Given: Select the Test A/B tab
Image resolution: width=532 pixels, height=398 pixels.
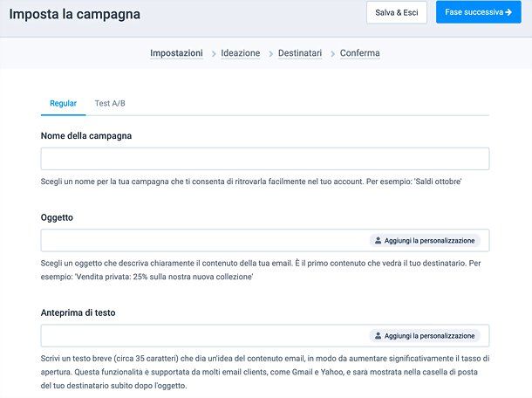Looking at the screenshot, I should tap(110, 104).
